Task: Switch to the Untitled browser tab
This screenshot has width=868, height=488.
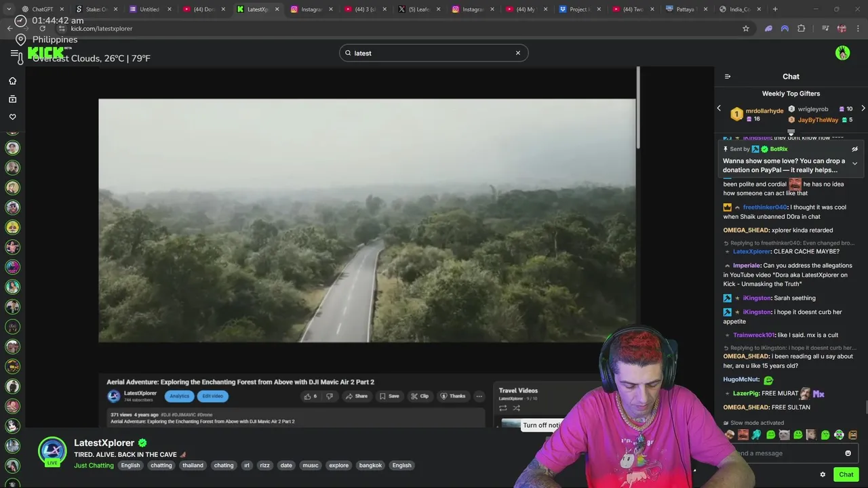Action: [x=149, y=9]
